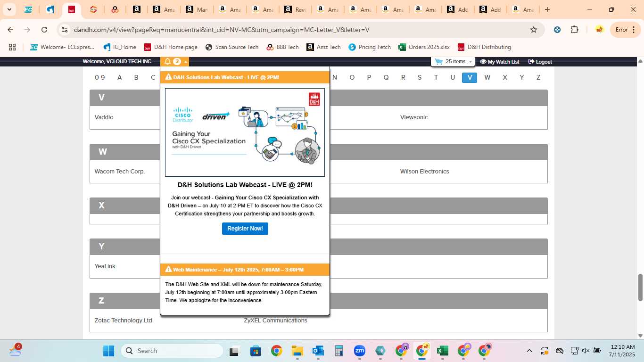Click the page vertical scrollbar thumb
The width and height of the screenshot is (644, 362).
point(640,287)
